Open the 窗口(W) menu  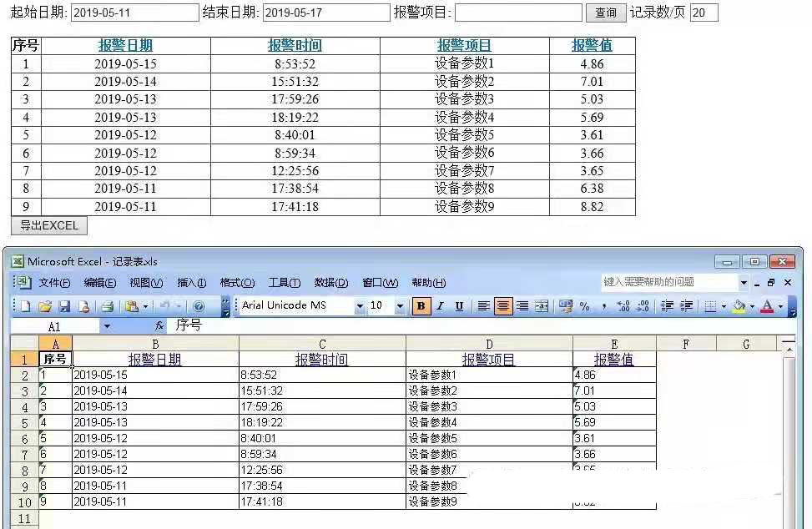tap(380, 283)
